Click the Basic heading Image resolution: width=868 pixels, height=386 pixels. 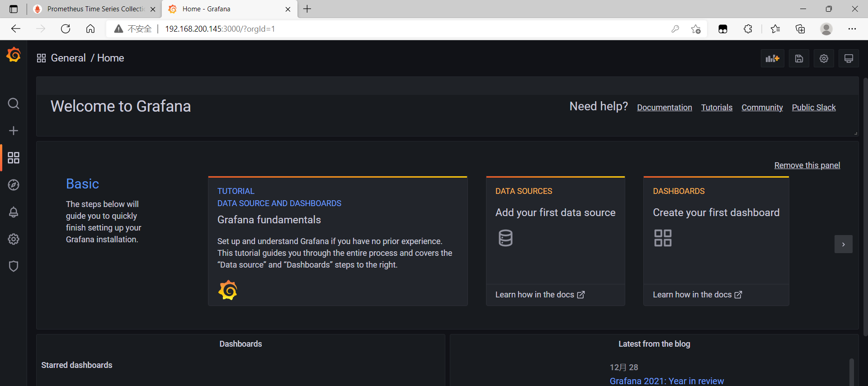click(82, 184)
